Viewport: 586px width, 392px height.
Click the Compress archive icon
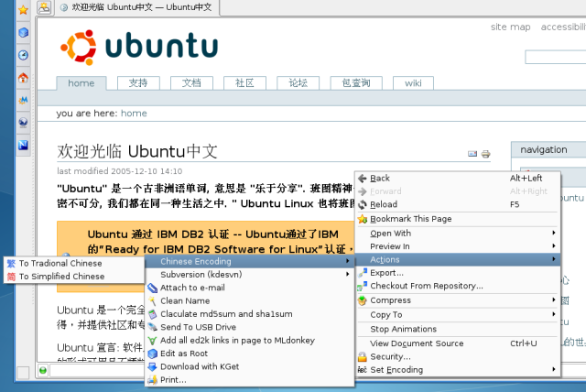pos(363,300)
